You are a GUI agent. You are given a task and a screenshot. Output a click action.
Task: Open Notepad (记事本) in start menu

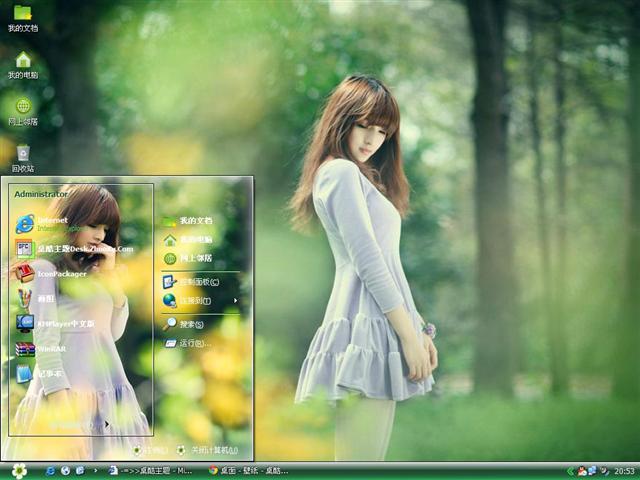[39, 374]
